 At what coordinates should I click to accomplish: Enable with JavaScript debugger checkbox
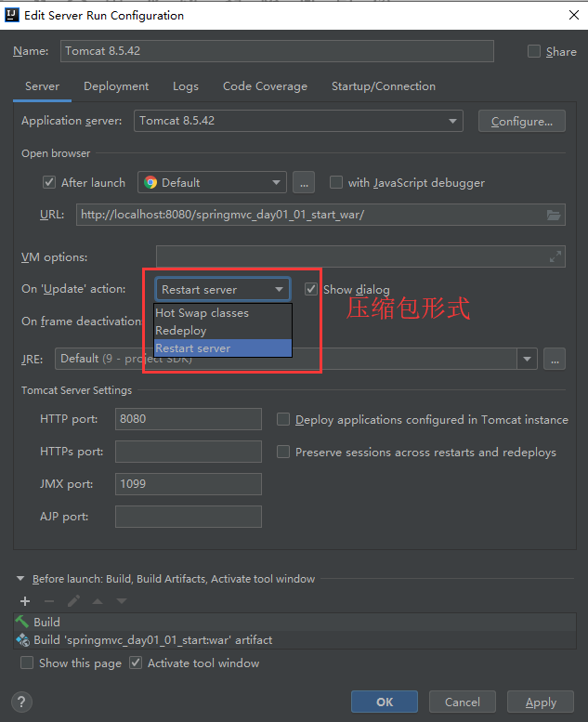336,182
